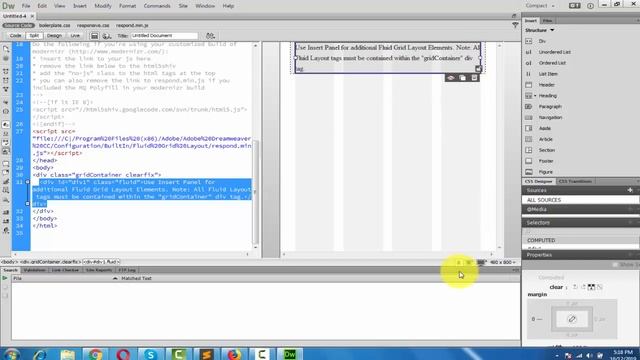Collapse the Properties section header
This screenshot has height=360, width=640.
coord(580,255)
